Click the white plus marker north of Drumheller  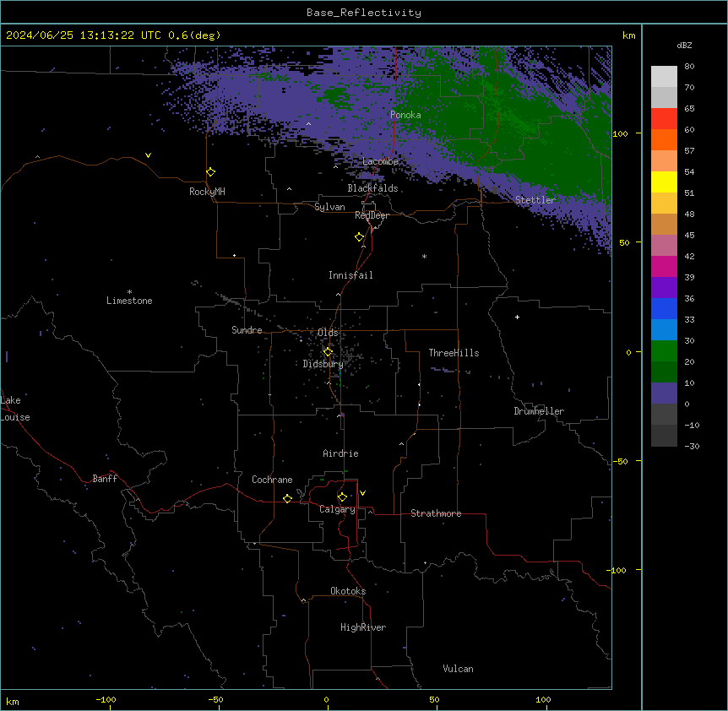tap(517, 317)
